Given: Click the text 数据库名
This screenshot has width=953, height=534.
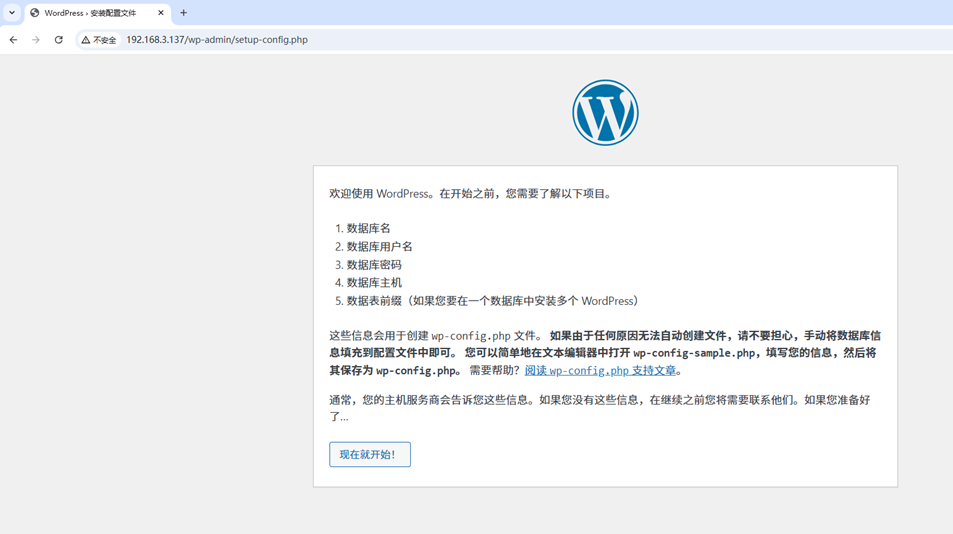Looking at the screenshot, I should pyautogui.click(x=368, y=228).
